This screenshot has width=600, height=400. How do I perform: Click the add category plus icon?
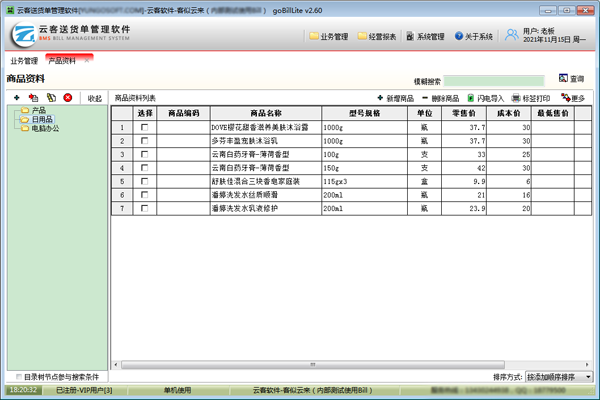pos(16,98)
